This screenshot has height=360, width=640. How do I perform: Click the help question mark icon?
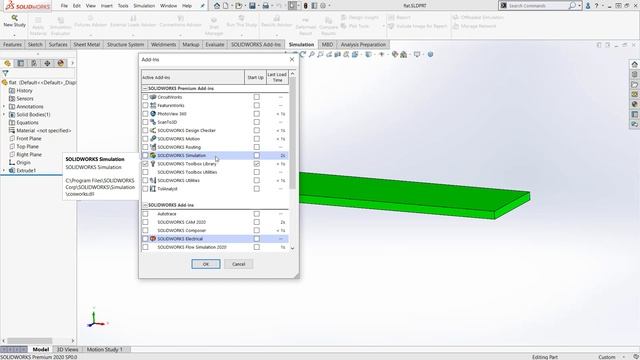point(597,6)
